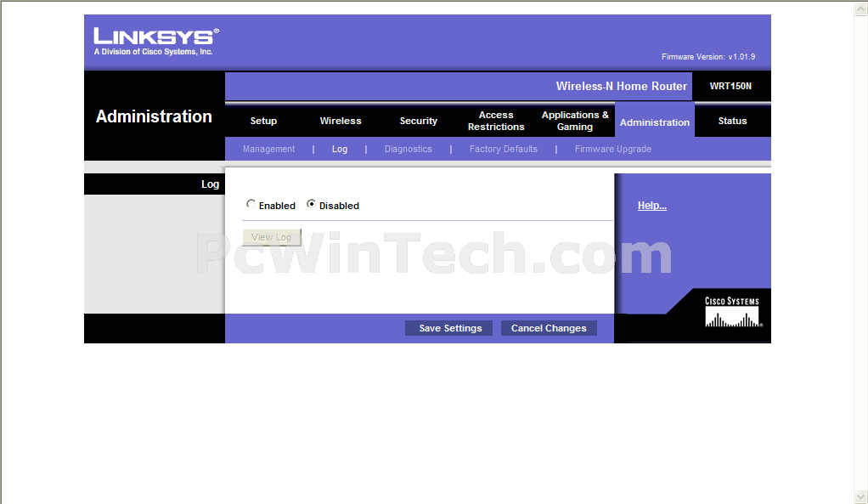Click the large Administration heading
This screenshot has width=868, height=504.
(154, 116)
